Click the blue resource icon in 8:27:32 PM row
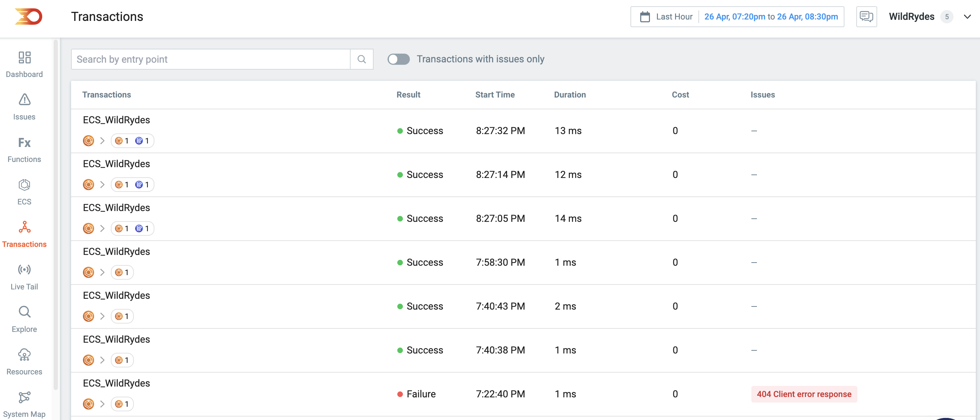This screenshot has width=980, height=420. (139, 141)
